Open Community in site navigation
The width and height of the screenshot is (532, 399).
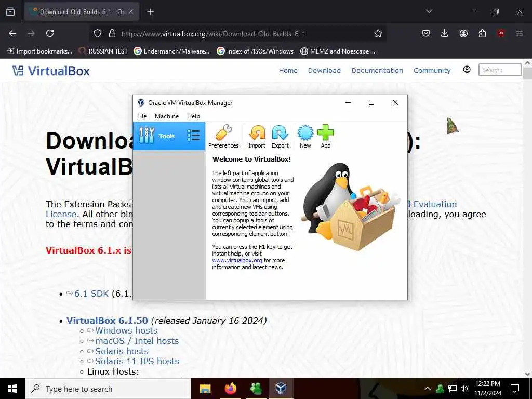pos(432,70)
